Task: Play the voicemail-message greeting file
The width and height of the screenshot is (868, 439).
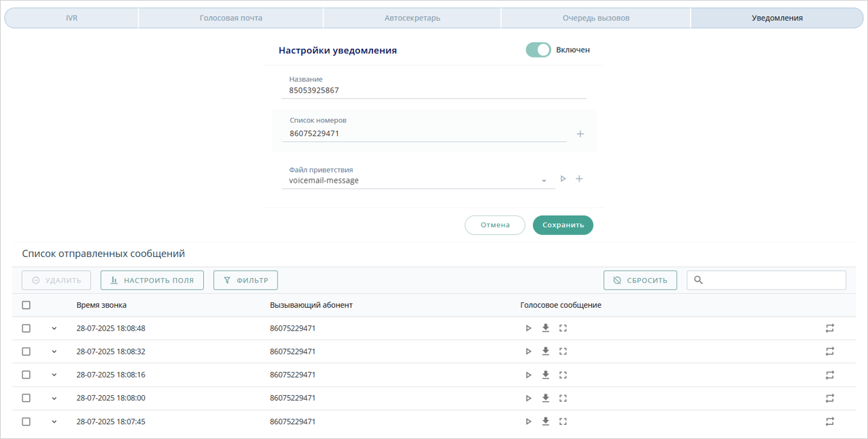Action: click(x=563, y=179)
